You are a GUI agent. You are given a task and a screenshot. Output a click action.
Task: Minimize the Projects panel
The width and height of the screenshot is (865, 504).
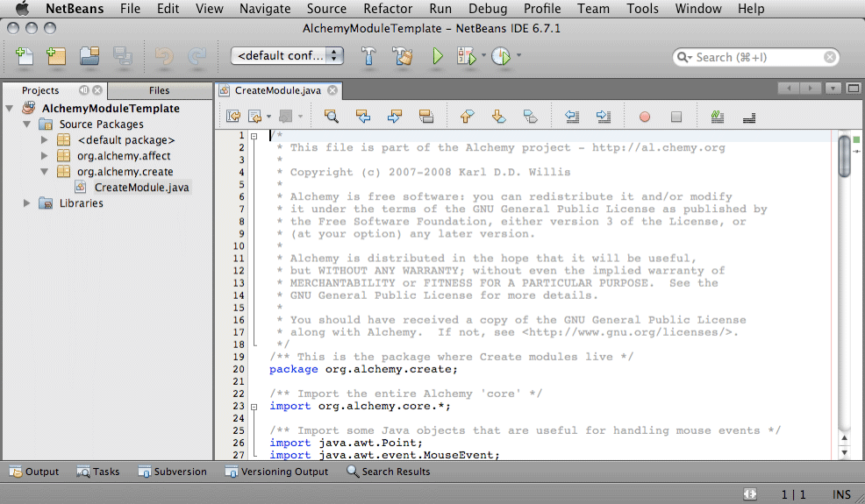(84, 90)
